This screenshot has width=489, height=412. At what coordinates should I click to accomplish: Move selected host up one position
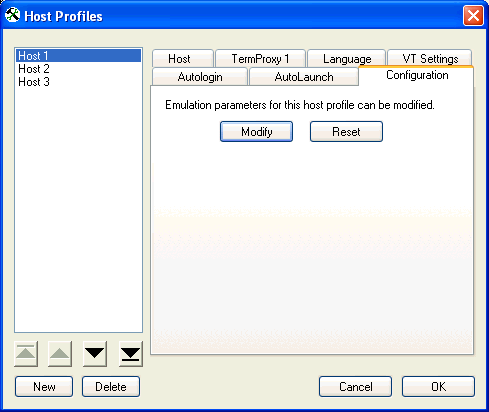pos(60,354)
